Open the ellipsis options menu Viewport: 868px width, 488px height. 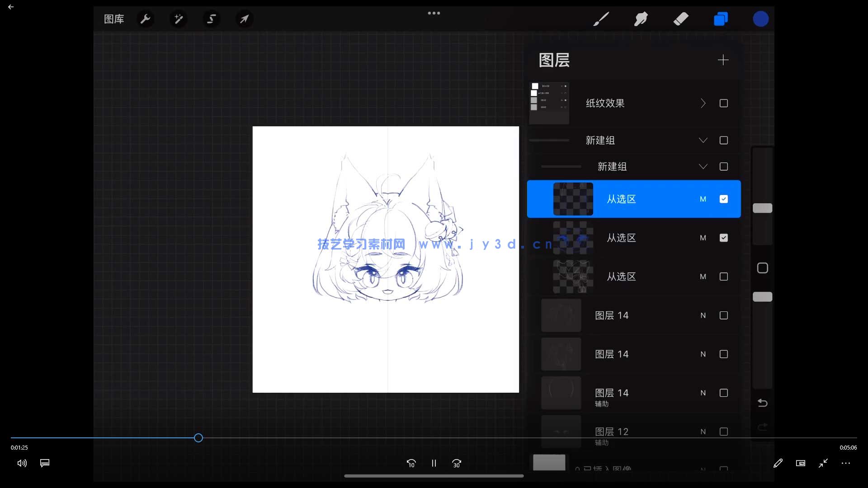[434, 13]
